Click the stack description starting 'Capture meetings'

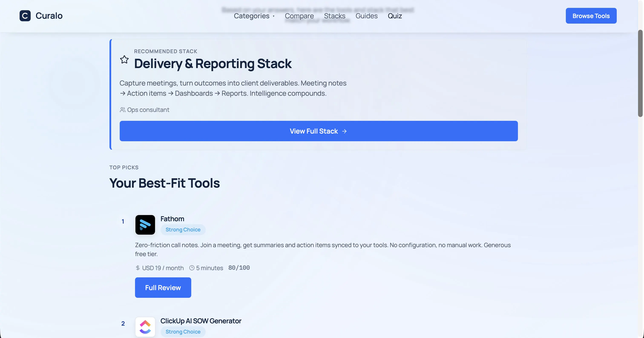click(x=233, y=88)
